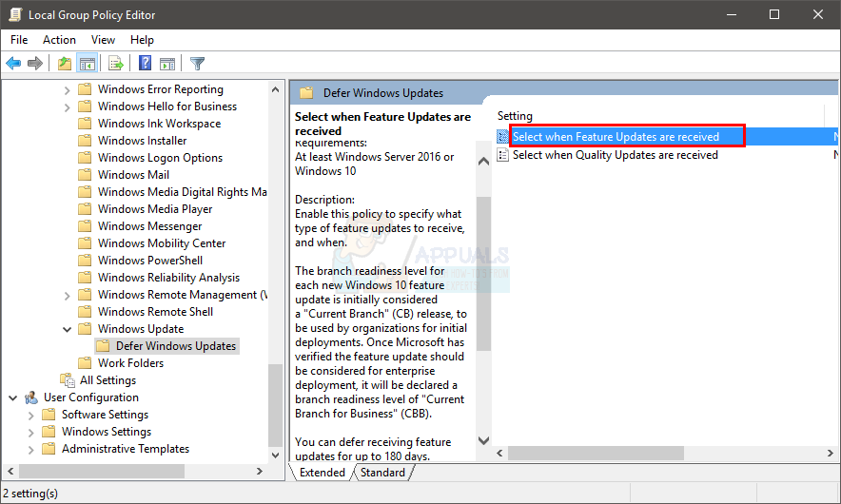This screenshot has height=504, width=841.
Task: Open the File menu
Action: [19, 40]
